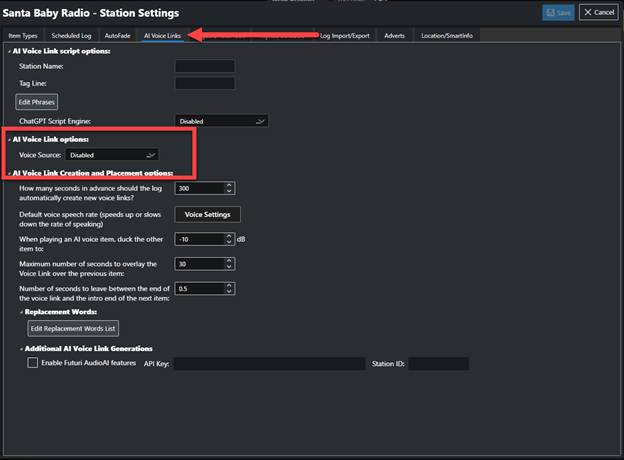This screenshot has width=624, height=460.
Task: Click the duck level field showing -10
Action: (200, 239)
